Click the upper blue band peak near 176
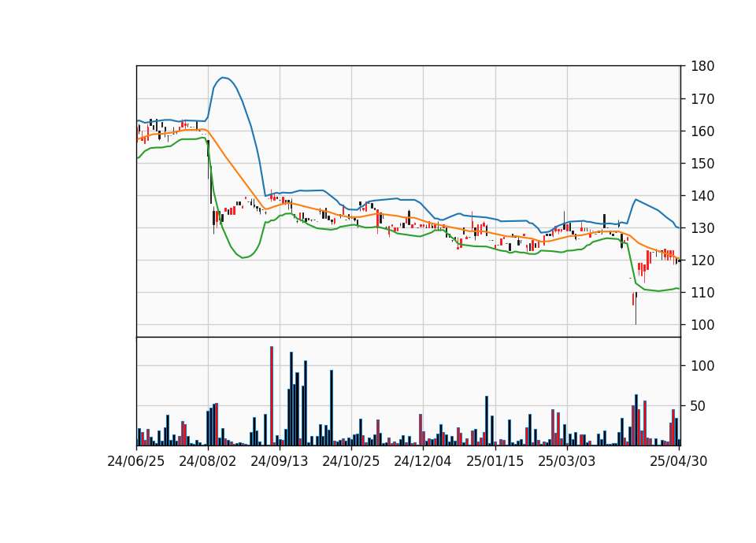 coord(222,78)
